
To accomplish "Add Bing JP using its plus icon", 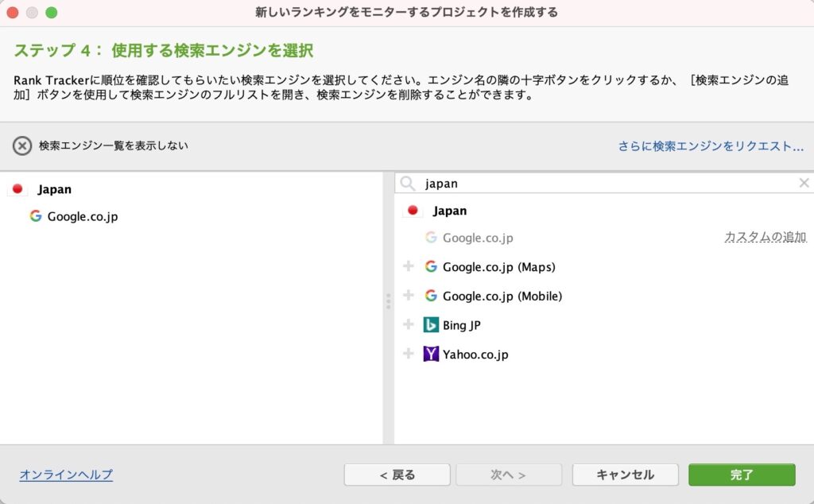I will pyautogui.click(x=409, y=324).
